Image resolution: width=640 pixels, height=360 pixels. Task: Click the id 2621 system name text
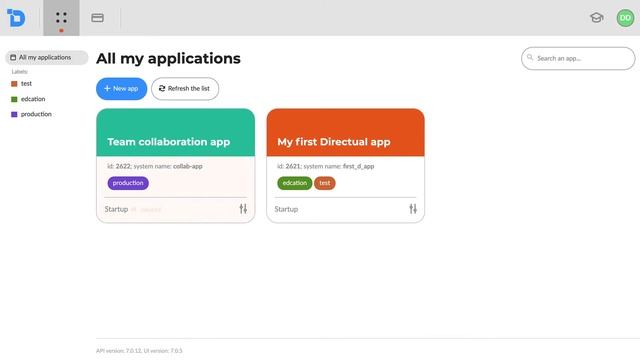[326, 166]
